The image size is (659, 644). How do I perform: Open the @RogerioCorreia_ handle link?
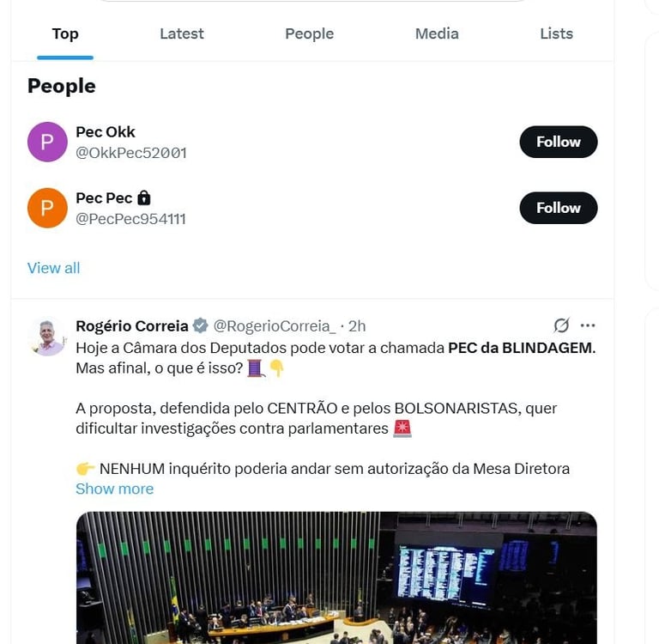275,325
